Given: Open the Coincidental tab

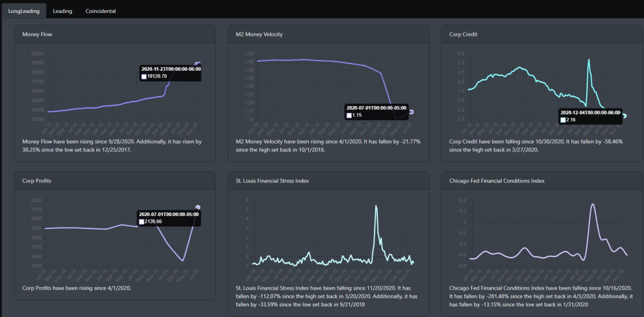Looking at the screenshot, I should [101, 11].
